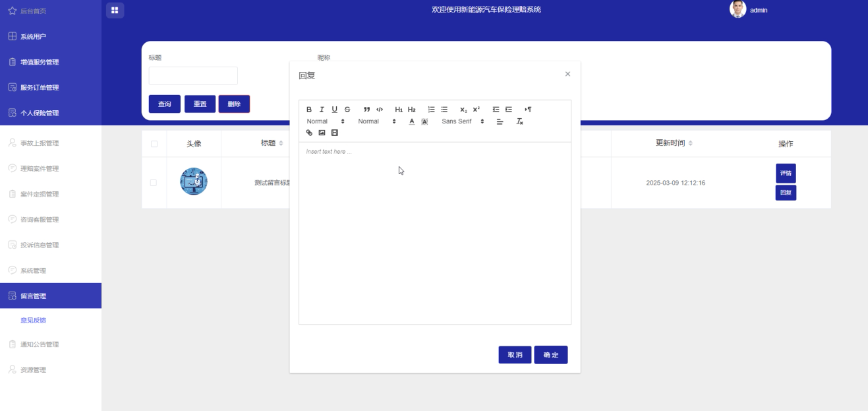Open the Sans Serif font dropdown
The width and height of the screenshot is (868, 411).
(463, 121)
